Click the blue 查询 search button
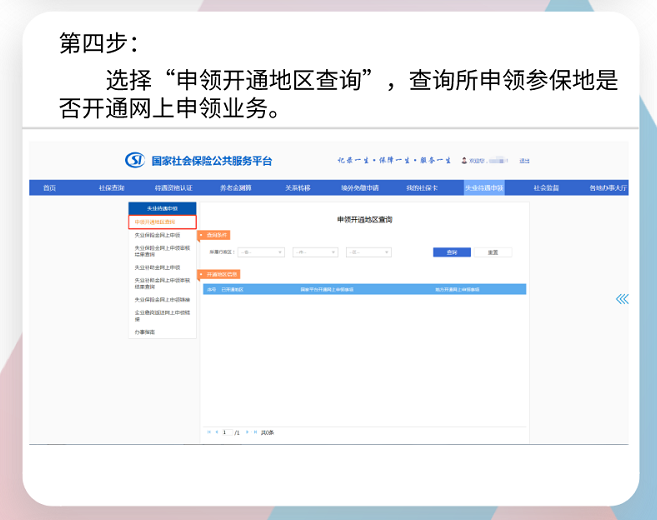 (x=452, y=252)
